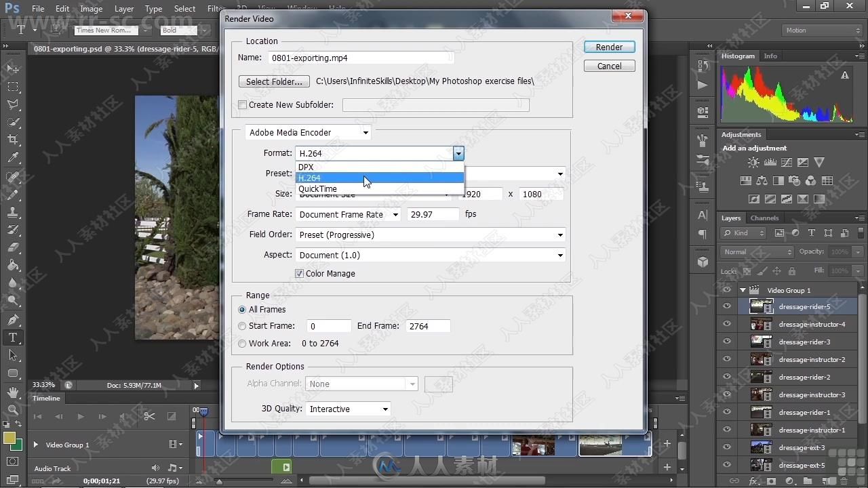Open the 3D Quality dropdown

348,409
